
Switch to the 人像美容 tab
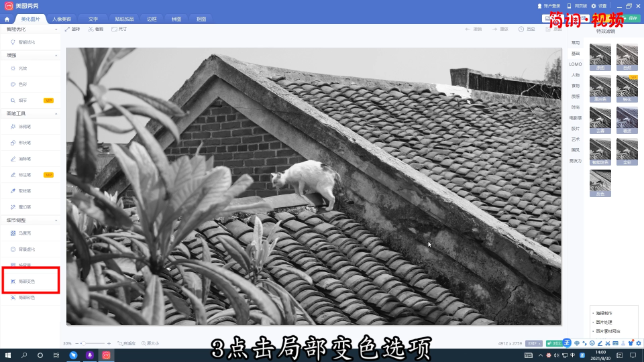coord(62,19)
